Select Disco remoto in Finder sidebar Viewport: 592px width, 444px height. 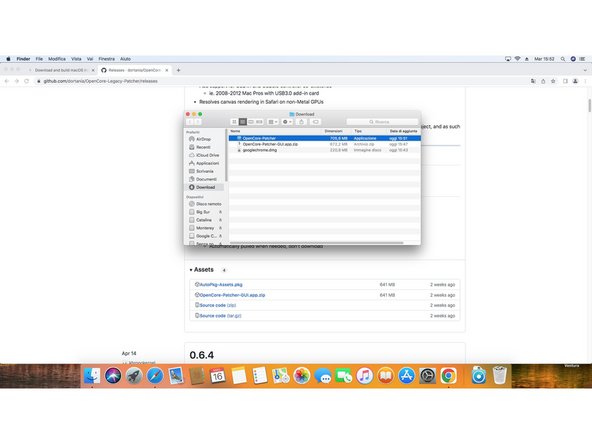tap(205, 204)
